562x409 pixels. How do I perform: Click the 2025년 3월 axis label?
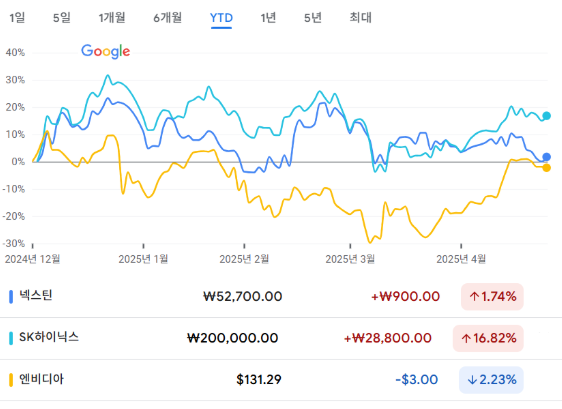click(350, 259)
